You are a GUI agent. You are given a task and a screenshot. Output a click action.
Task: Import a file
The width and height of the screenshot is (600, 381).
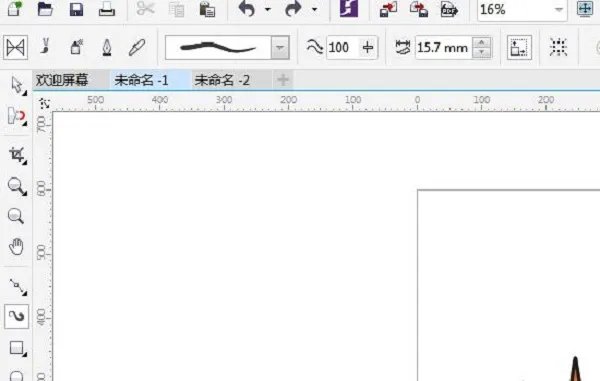(388, 9)
